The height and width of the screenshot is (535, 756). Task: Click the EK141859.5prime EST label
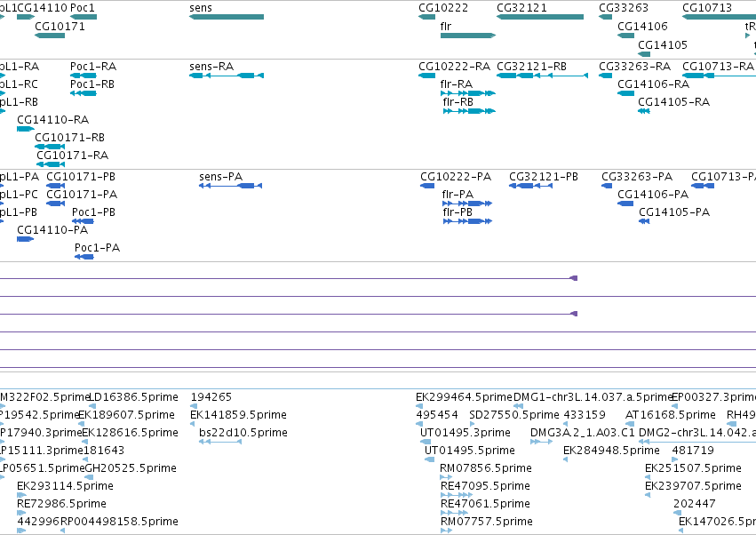pos(239,415)
